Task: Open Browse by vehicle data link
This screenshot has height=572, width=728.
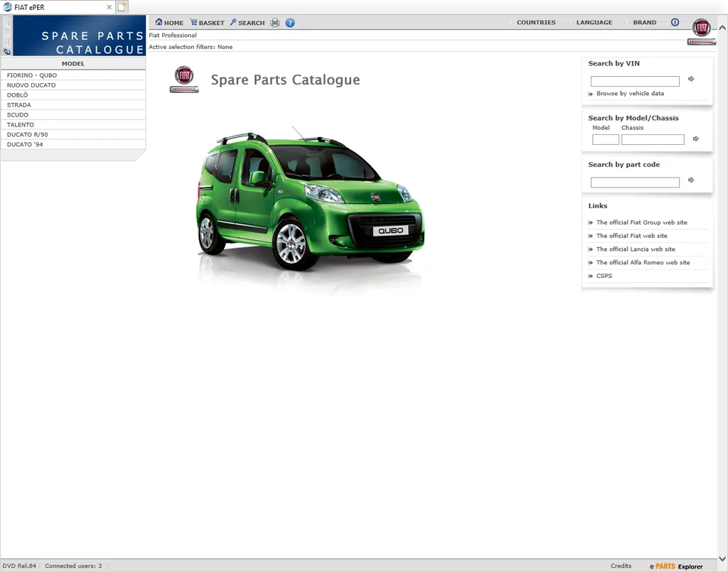Action: pyautogui.click(x=630, y=94)
